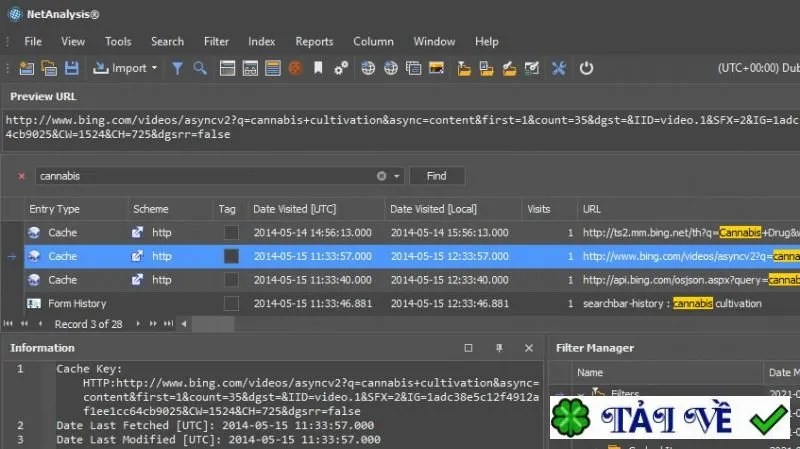Open the Index menu
This screenshot has height=449, width=800.
262,41
